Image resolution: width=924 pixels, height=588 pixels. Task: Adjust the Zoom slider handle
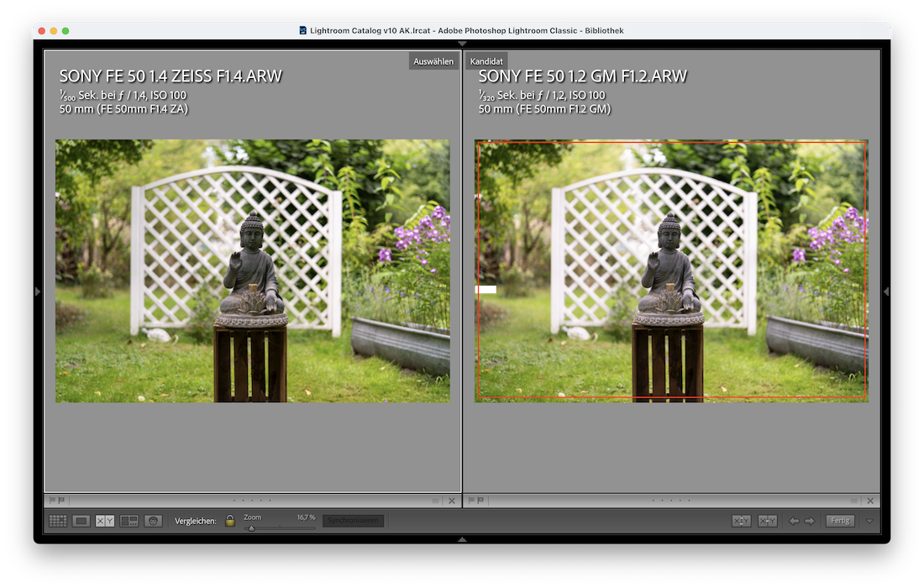[x=252, y=528]
